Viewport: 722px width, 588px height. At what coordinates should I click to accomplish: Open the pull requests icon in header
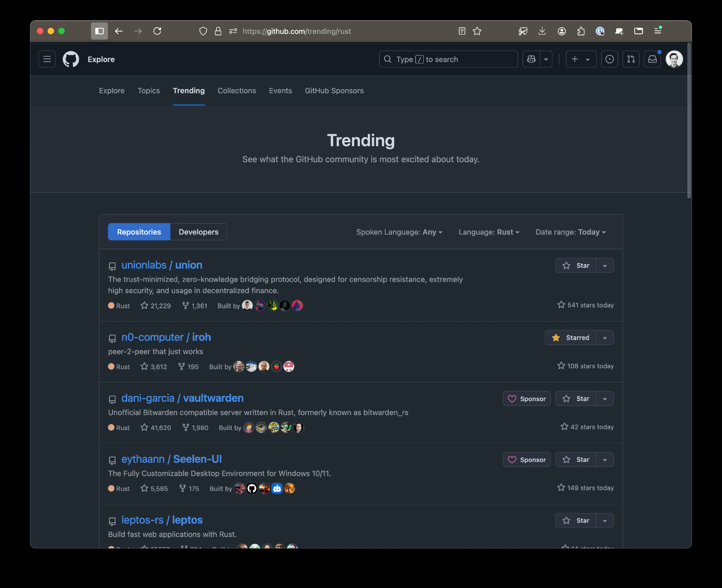(631, 59)
